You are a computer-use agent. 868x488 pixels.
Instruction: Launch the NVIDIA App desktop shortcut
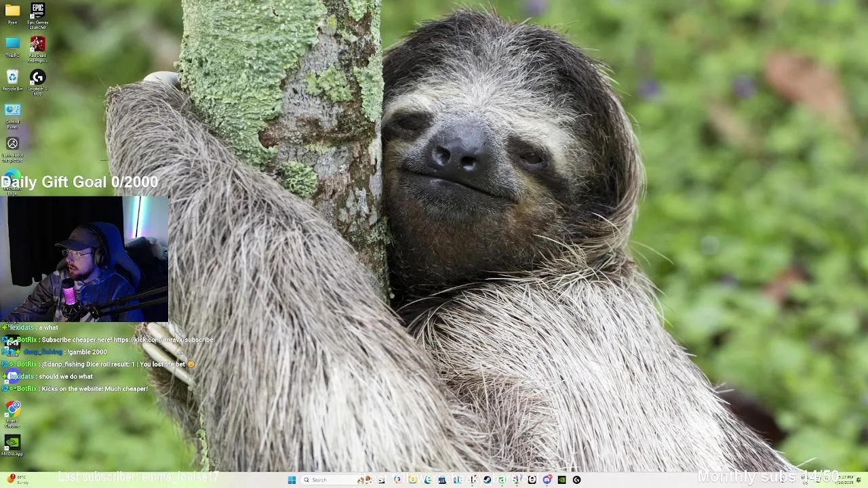pyautogui.click(x=12, y=445)
